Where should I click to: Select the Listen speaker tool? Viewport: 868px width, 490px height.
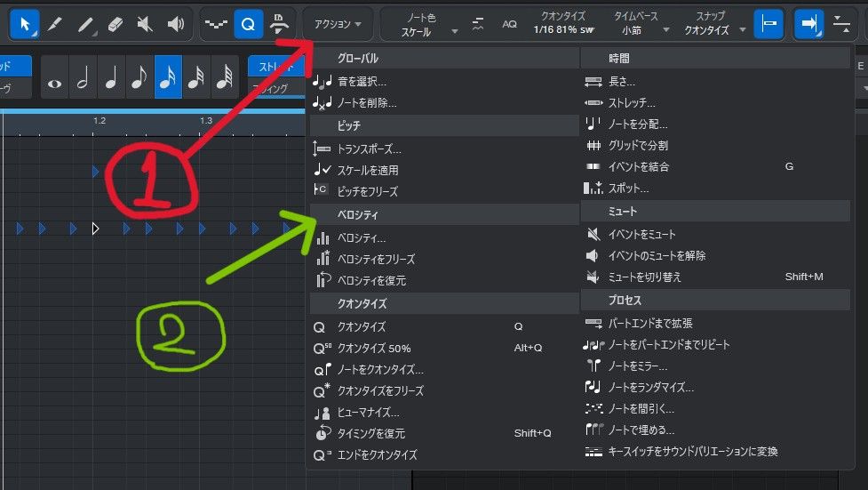(x=176, y=24)
